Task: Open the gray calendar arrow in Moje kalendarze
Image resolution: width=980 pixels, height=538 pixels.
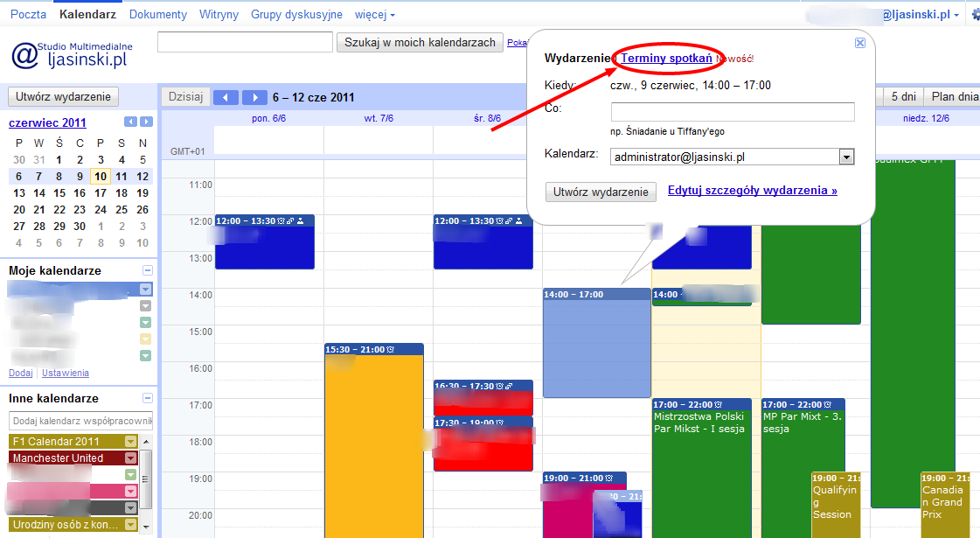Action: coord(146,306)
